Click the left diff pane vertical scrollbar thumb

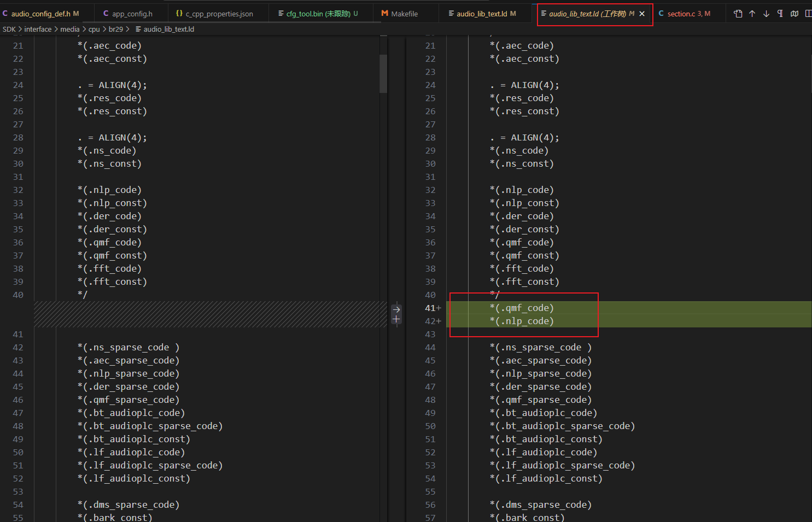383,73
